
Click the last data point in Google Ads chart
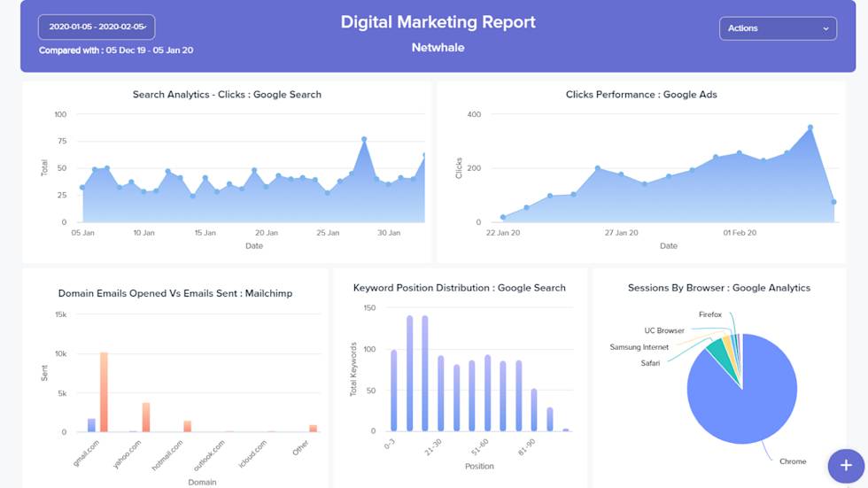pos(833,202)
